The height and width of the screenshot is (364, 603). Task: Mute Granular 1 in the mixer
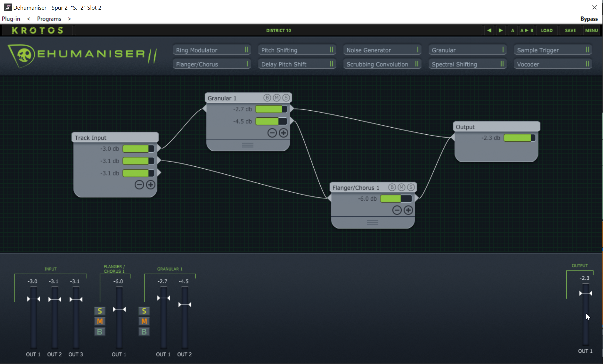144,321
